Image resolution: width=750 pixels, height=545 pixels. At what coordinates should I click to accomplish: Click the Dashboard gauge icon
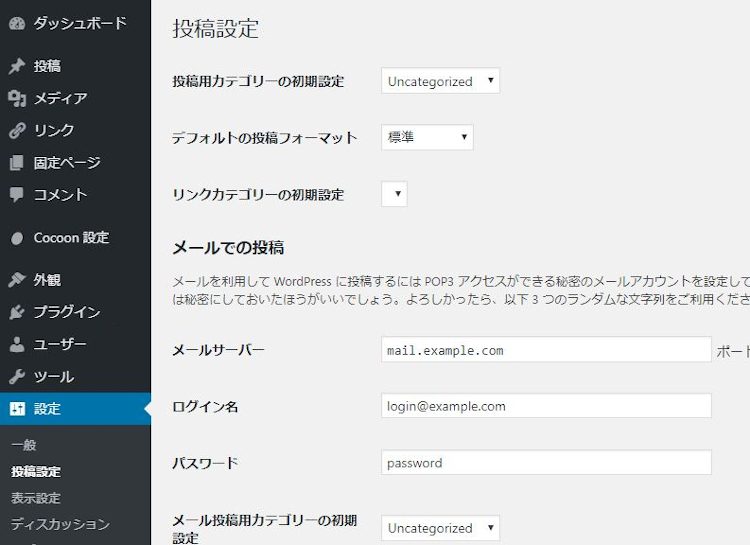click(17, 23)
